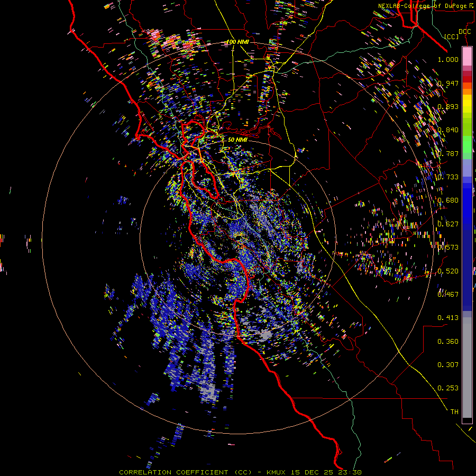
Task: Pick the pink color bar segment near 1.000
Action: (467, 56)
